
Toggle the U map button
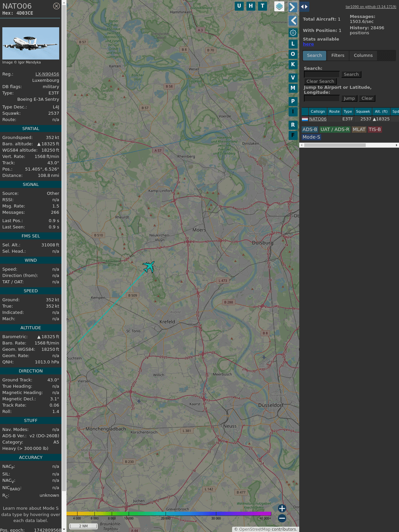239,6
